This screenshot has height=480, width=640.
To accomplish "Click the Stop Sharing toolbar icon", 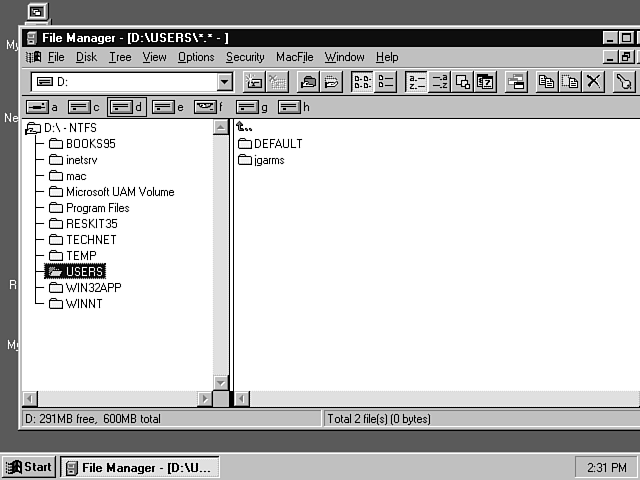I will (x=331, y=82).
